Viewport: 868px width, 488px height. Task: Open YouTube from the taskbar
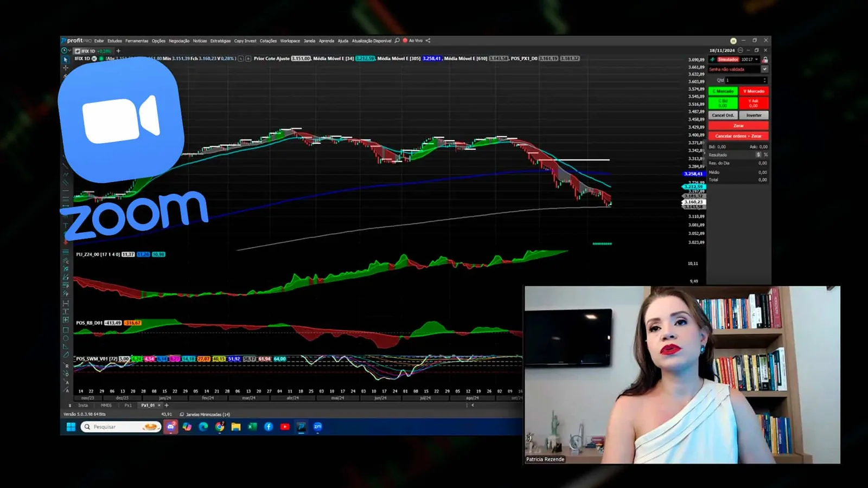(285, 427)
